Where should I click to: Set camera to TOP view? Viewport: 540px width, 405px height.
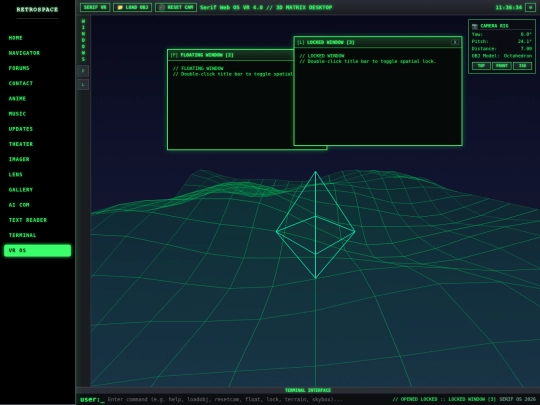pos(481,66)
